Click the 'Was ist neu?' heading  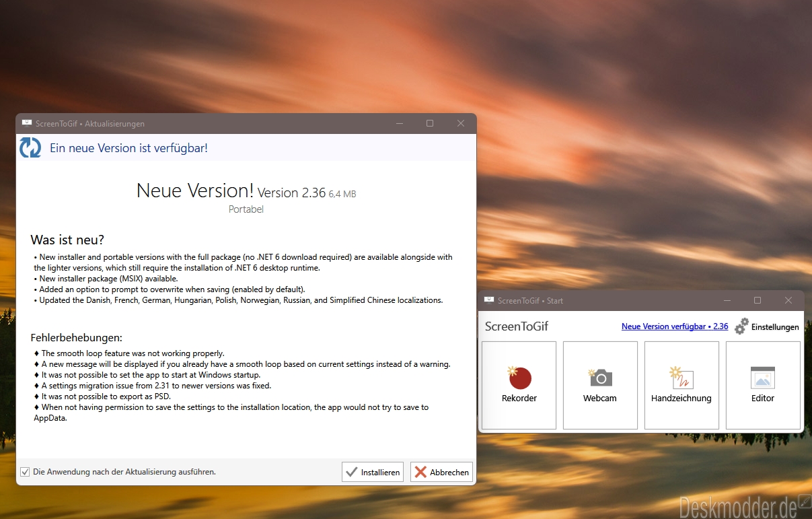pyautogui.click(x=67, y=240)
